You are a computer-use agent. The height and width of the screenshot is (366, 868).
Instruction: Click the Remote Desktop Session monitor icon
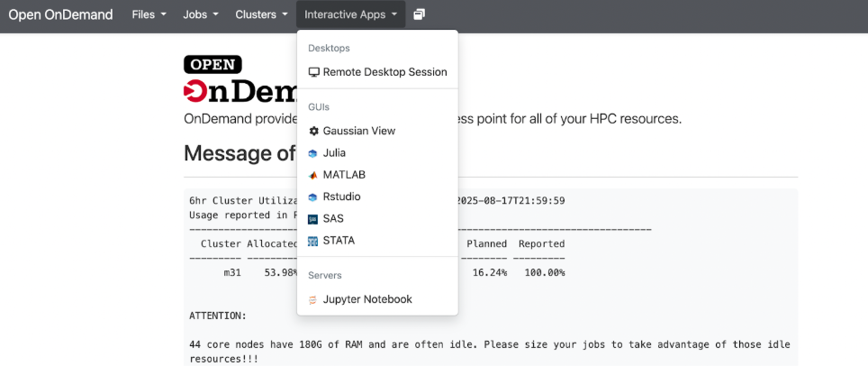coord(313,72)
